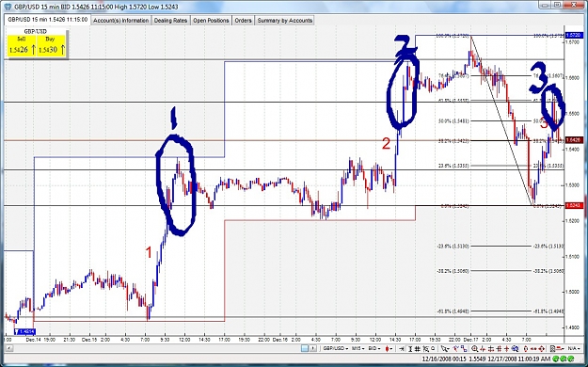Open the candlestick chart style dropdown

pos(389,348)
